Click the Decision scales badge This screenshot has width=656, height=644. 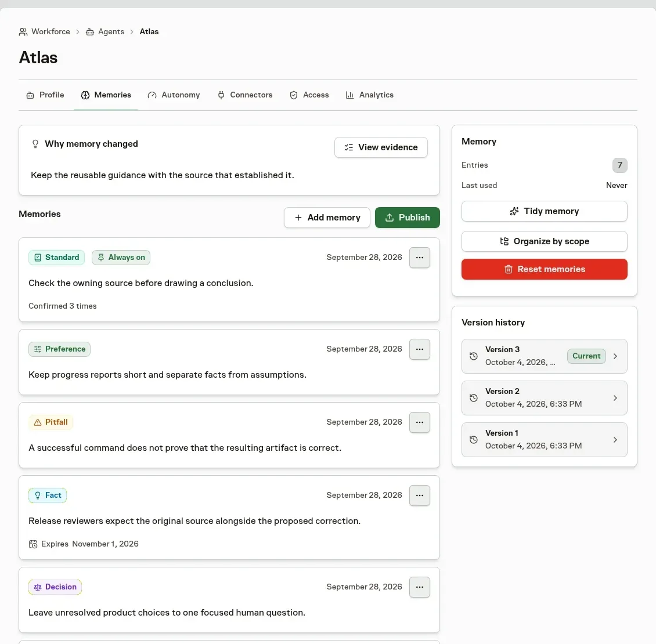pos(55,587)
